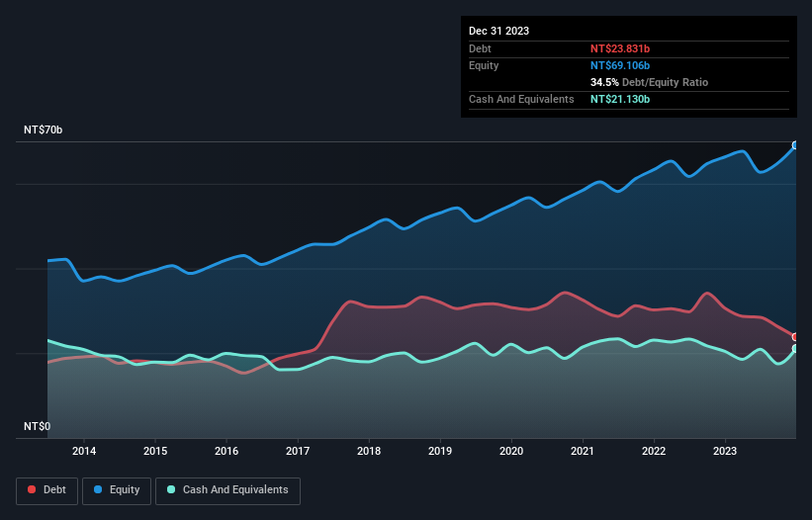Screen dimensions: 812x520
Task: Click the NT$23.831b debt value
Action: coord(620,48)
